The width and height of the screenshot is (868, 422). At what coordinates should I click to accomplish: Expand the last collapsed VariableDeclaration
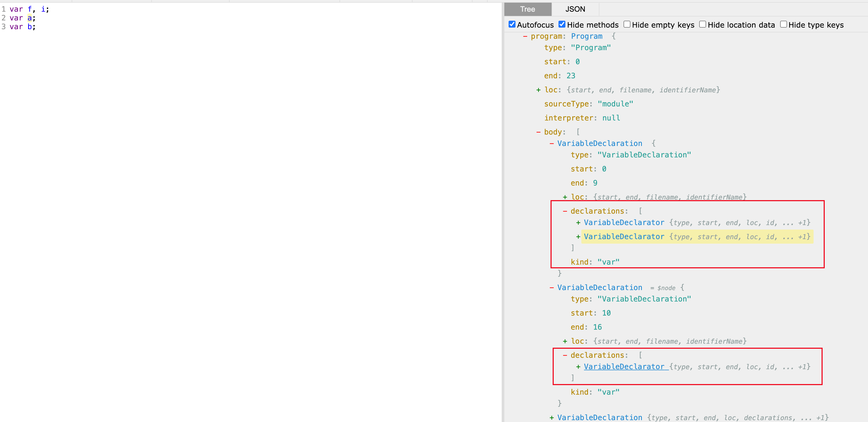(552, 418)
